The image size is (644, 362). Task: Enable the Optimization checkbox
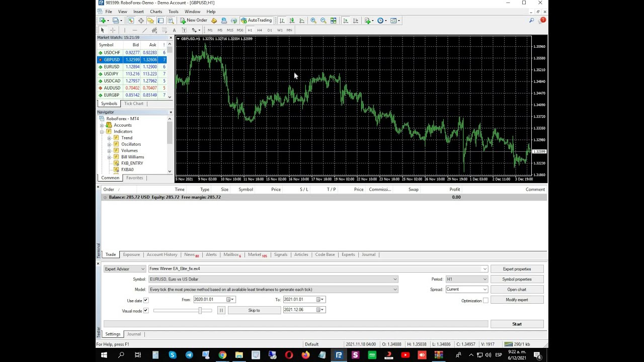tap(486, 301)
